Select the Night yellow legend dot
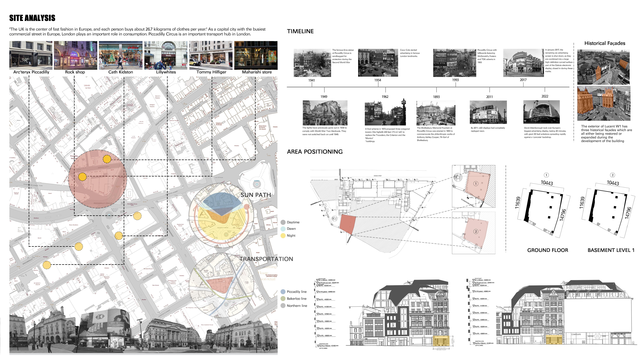644x362 pixels. click(283, 235)
